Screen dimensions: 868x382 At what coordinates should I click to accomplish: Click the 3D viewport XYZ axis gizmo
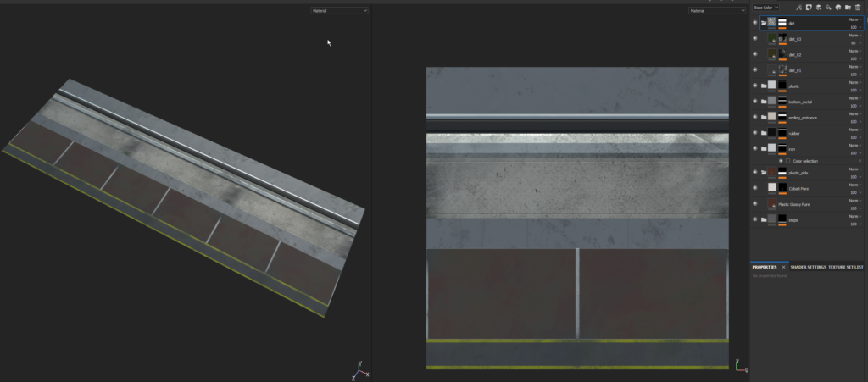(x=359, y=370)
